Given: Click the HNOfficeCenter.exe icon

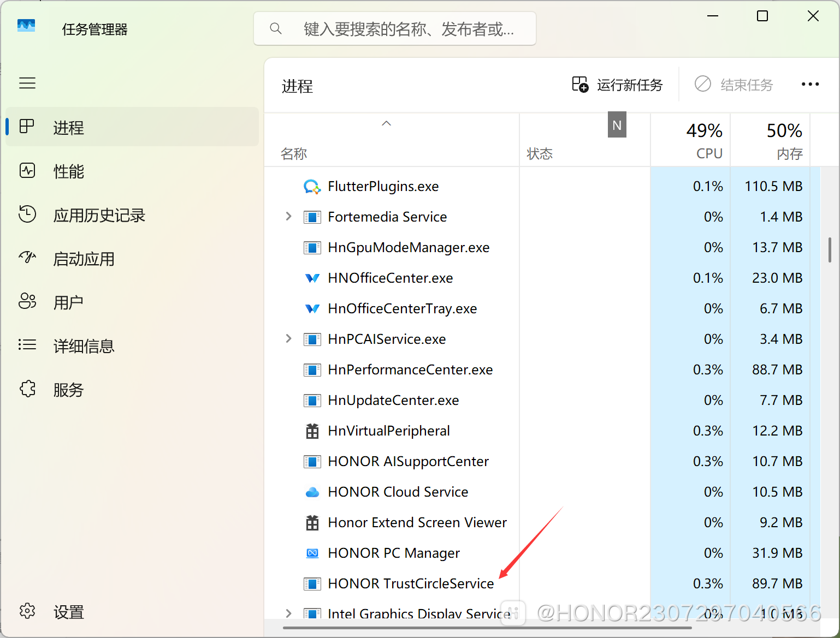Looking at the screenshot, I should click(312, 278).
